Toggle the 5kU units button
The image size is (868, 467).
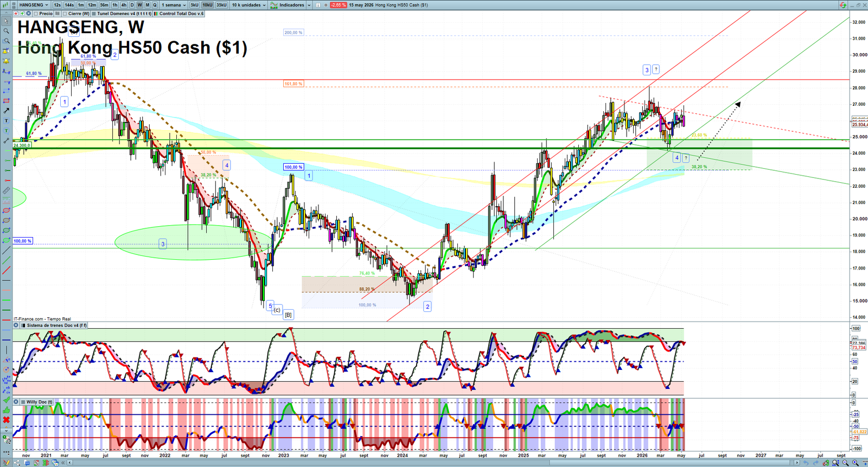[x=194, y=5]
